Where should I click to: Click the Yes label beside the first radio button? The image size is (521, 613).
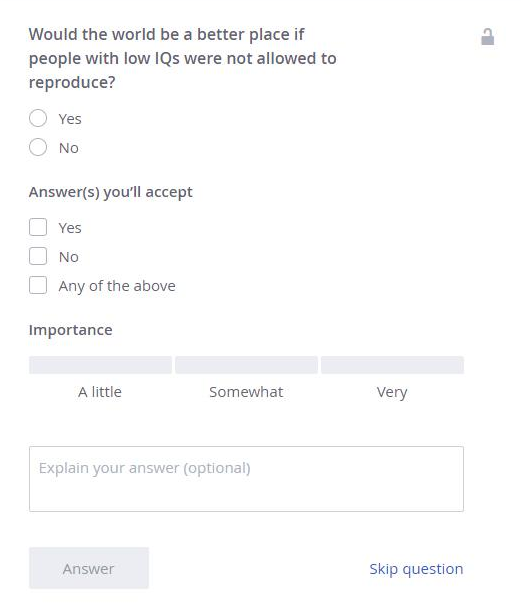click(x=70, y=119)
